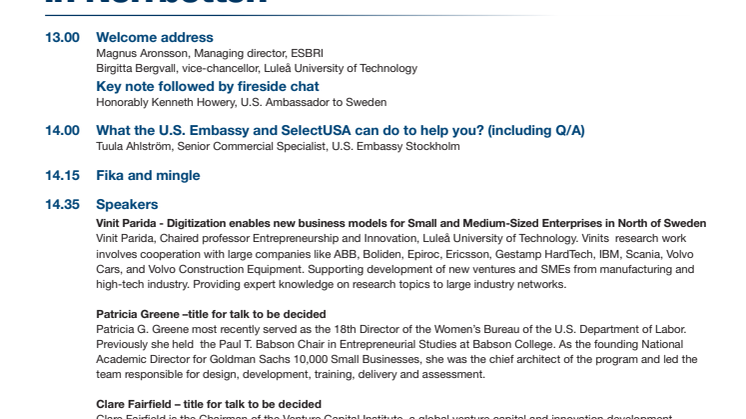746x419 pixels.
Task: Select Key note followed by fireside chat heading
Action: (x=207, y=87)
